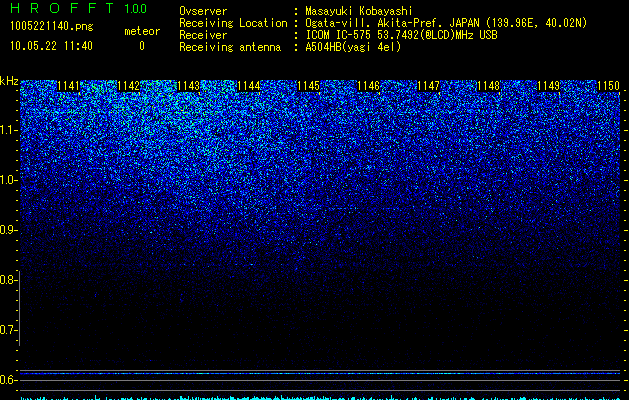Click the 1142 time marker
This screenshot has height=400, width=629.
128,86
